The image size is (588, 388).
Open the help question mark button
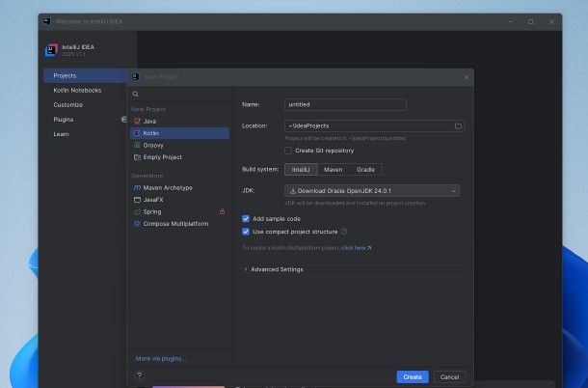139,376
